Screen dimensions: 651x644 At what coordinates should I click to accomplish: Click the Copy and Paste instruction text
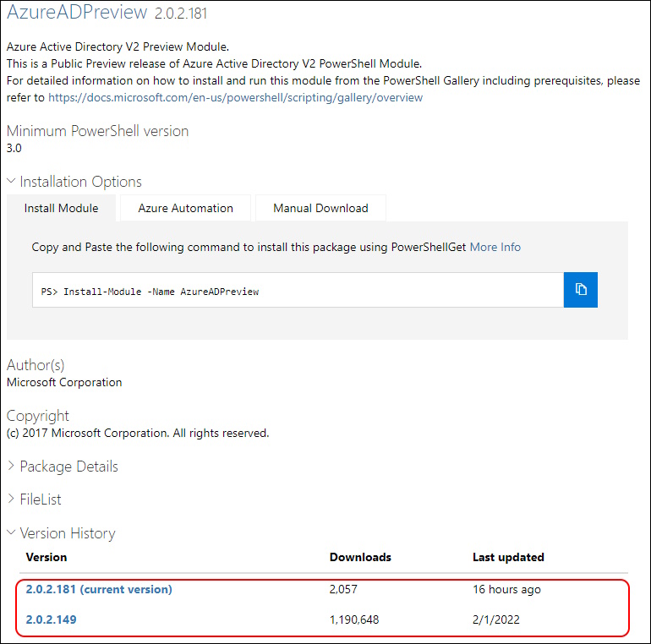(249, 247)
